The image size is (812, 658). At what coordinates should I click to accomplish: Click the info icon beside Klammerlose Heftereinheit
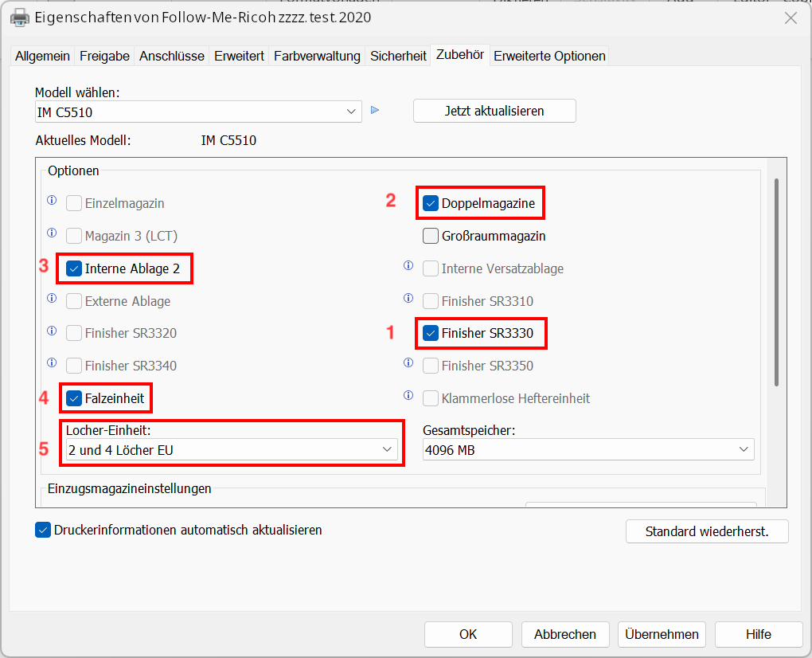tap(408, 395)
